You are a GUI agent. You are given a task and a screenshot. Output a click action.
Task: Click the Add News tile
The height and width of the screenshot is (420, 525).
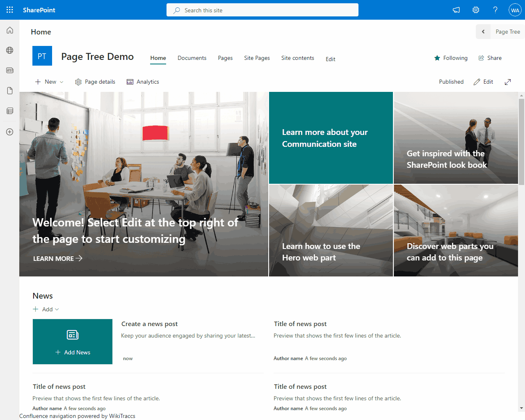73,342
